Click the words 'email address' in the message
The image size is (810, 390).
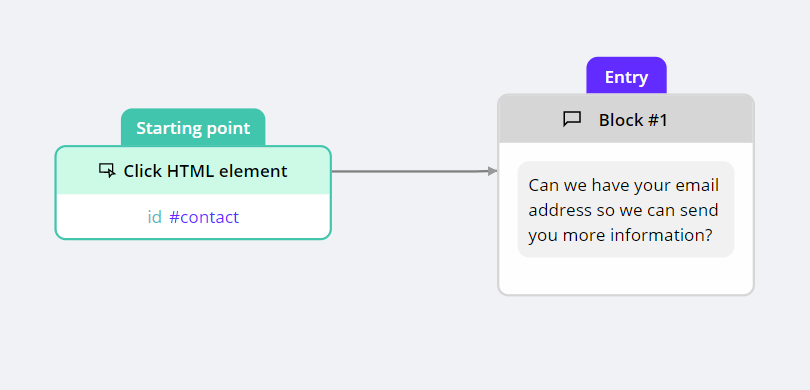(x=624, y=198)
